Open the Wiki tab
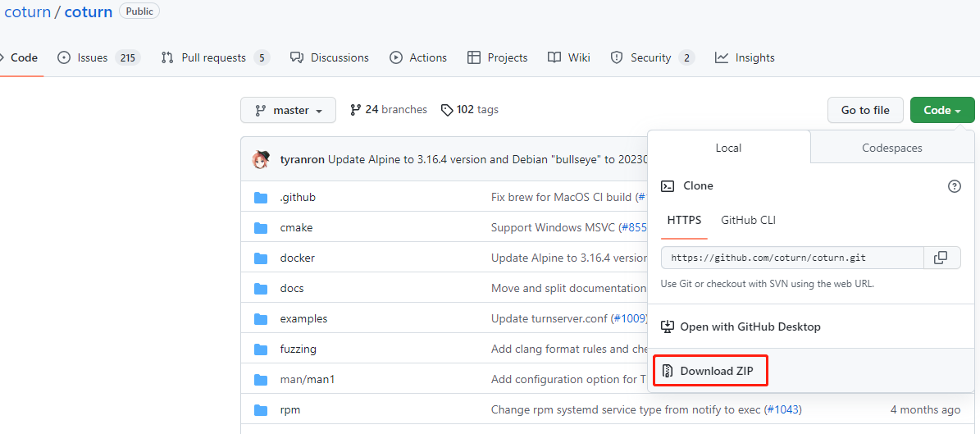 point(569,57)
